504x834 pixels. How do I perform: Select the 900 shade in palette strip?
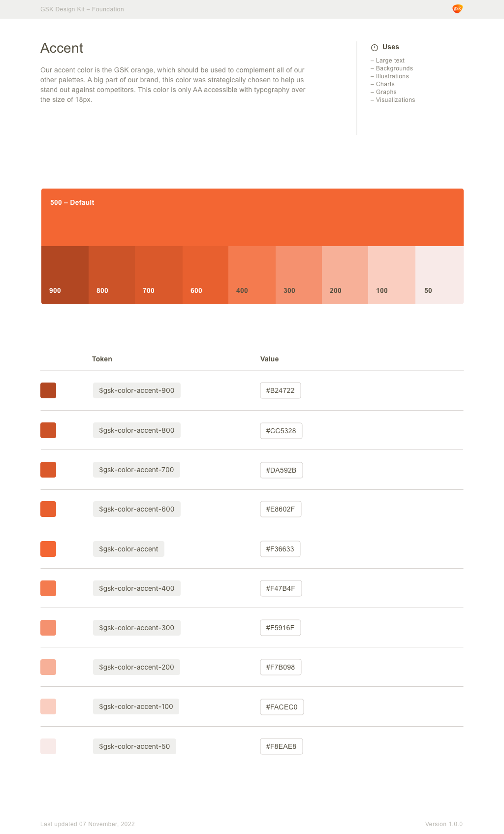(65, 275)
